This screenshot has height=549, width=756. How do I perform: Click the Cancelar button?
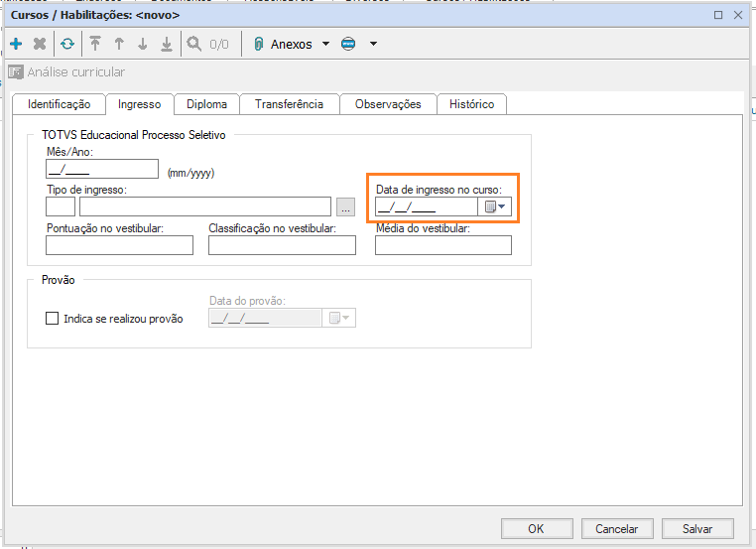coord(616,528)
